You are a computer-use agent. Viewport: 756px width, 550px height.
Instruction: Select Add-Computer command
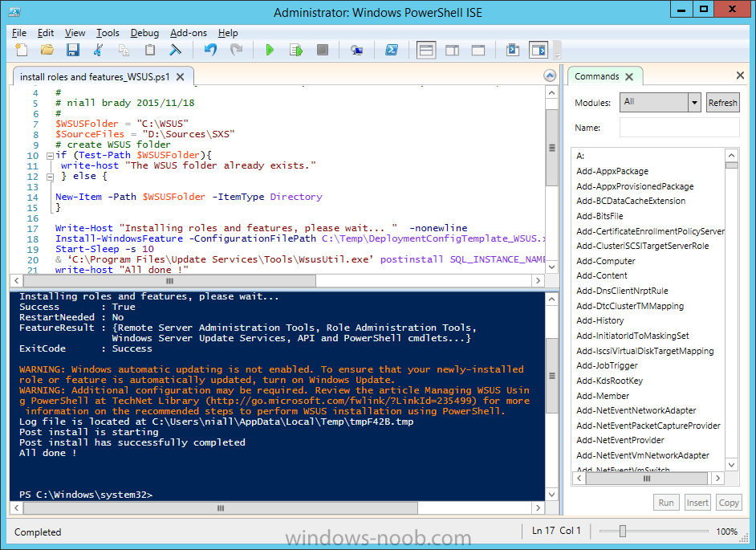click(x=606, y=261)
